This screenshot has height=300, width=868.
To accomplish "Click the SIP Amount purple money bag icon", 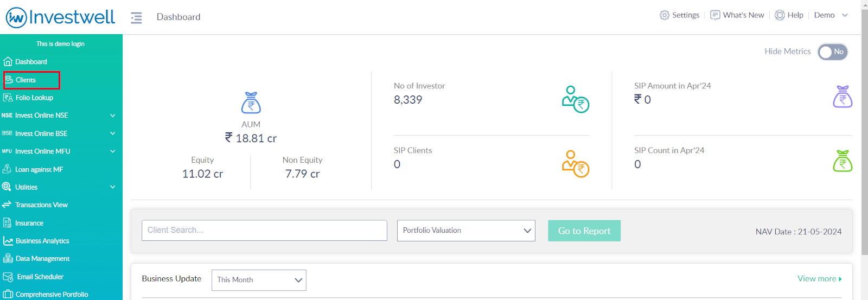I will pyautogui.click(x=843, y=97).
